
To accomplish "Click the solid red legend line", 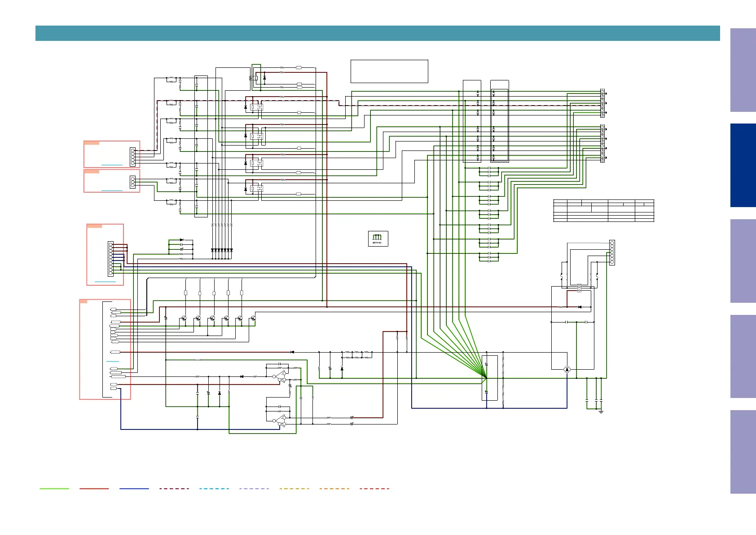I will pyautogui.click(x=94, y=488).
